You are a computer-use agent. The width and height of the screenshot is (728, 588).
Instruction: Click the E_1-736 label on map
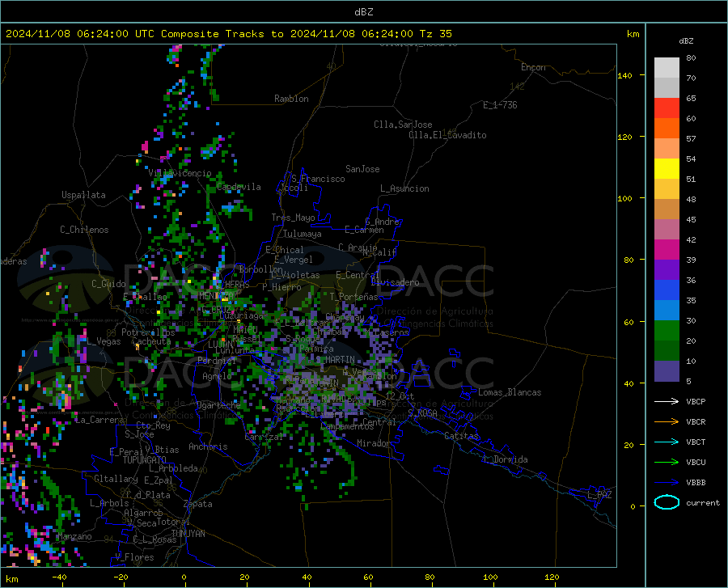500,105
